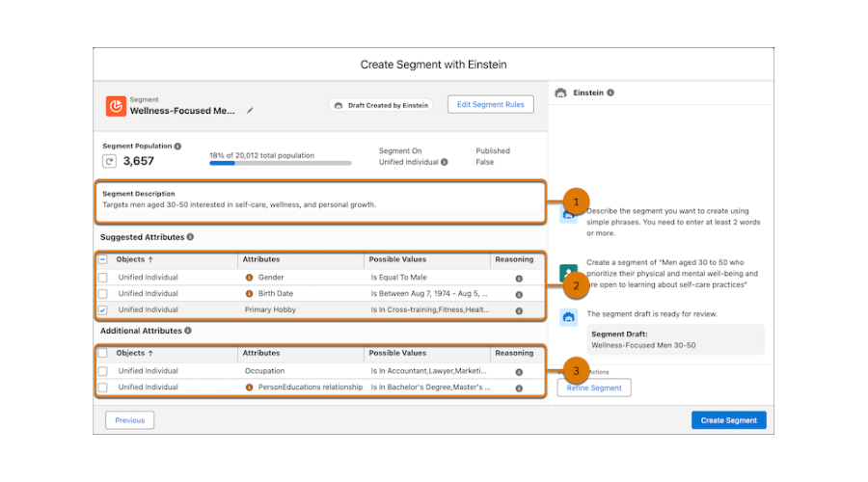
Task: Click Reasoning header in Additional Attributes table
Action: [514, 353]
